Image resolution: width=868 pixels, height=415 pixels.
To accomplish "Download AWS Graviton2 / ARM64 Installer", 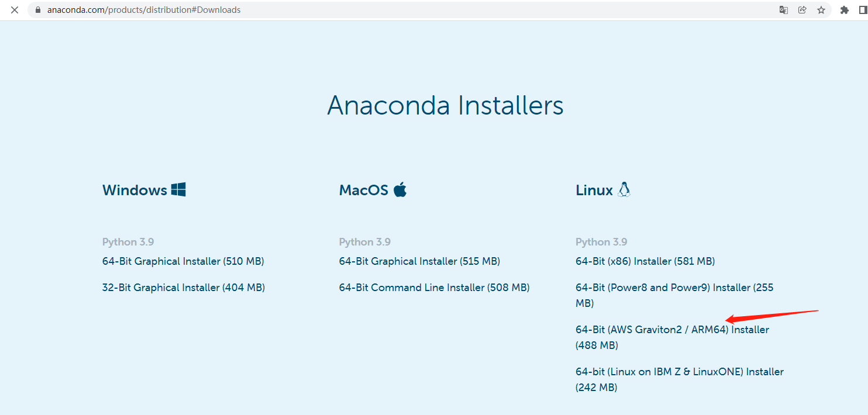I will tap(672, 330).
